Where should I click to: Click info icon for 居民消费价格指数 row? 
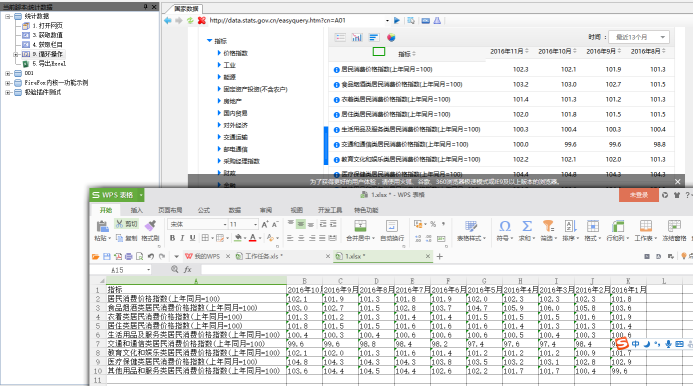(336, 69)
